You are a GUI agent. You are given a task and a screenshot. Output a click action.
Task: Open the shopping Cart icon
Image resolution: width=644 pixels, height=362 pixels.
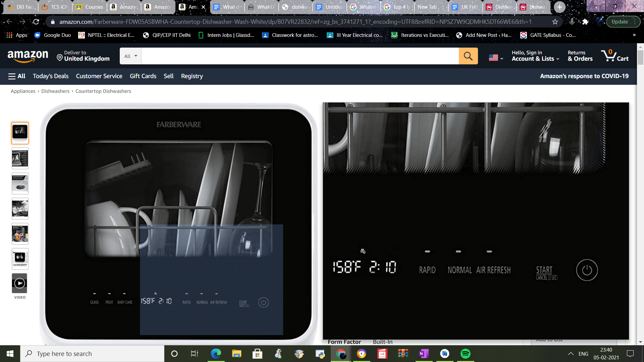[614, 56]
